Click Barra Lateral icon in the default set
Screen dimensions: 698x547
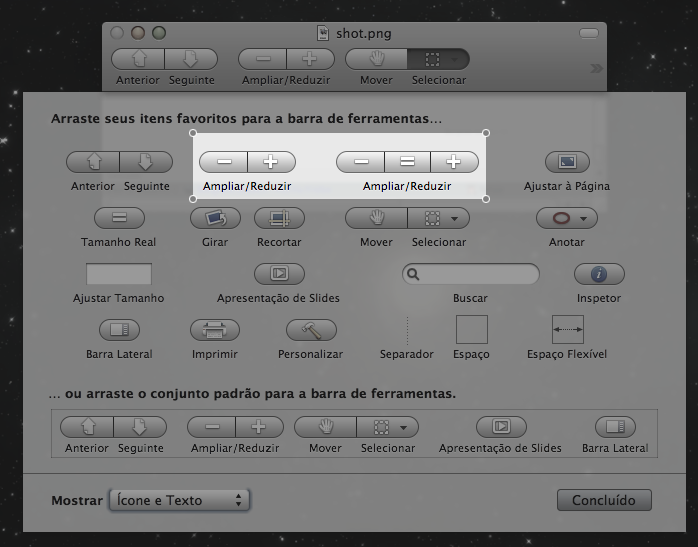(615, 427)
